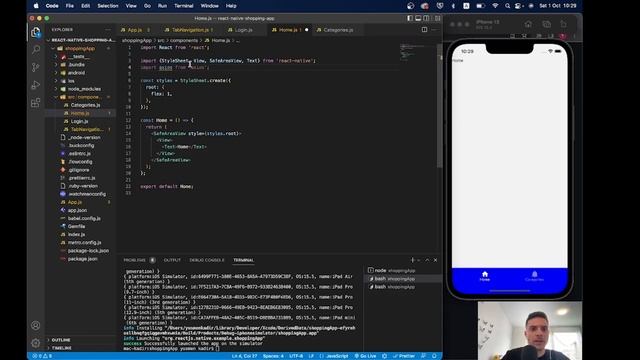This screenshot has width=640, height=360.
Task: Open the Extensions view
Action: pos(36,102)
